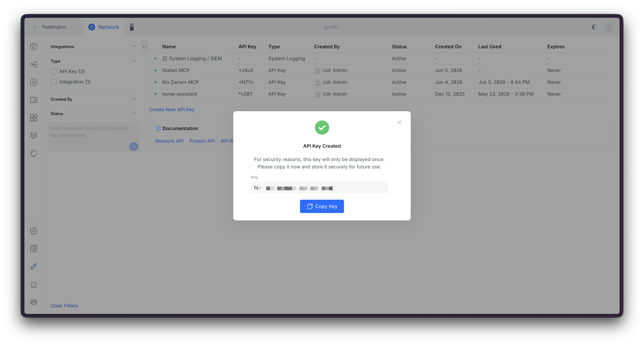Image resolution: width=644 pixels, height=345 pixels.
Task: Collapse the filter panel arrow
Action: pos(145,47)
